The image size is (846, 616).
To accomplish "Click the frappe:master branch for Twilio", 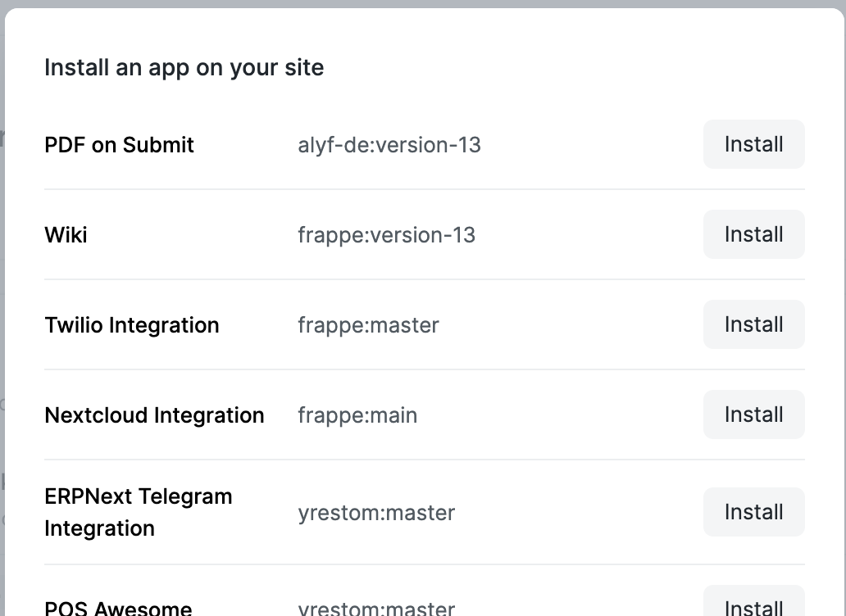I will [x=368, y=324].
